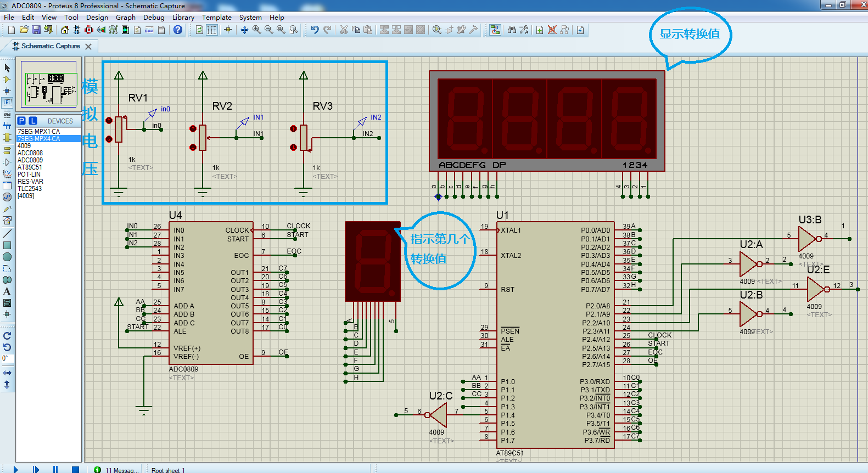This screenshot has width=868, height=473.
Task: Click the Redraw Display icon
Action: pos(200,30)
